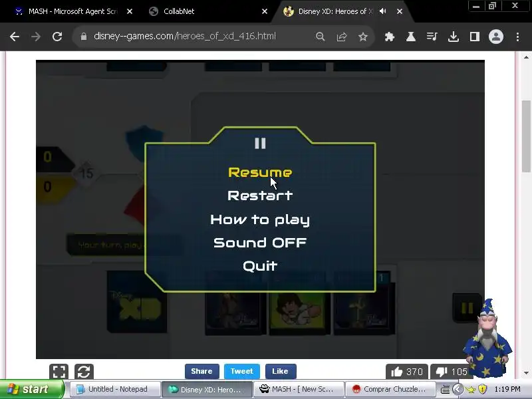Expand hidden tray icons arrow
This screenshot has width=532, height=399.
pos(458,389)
